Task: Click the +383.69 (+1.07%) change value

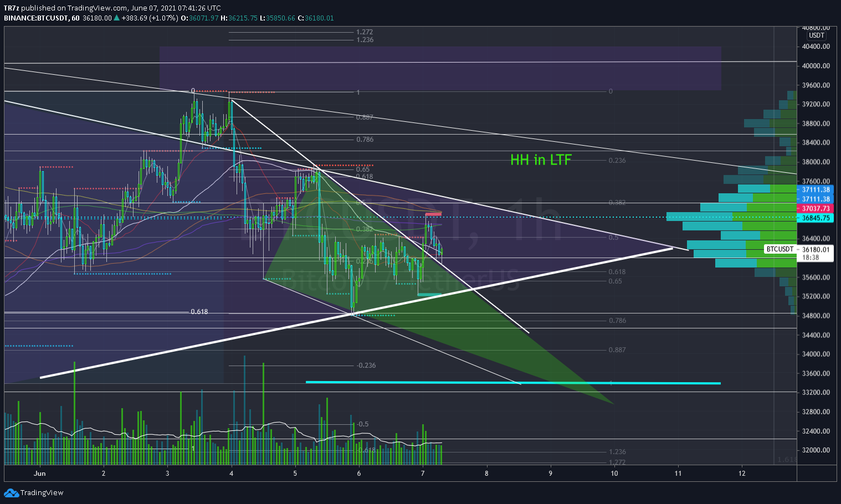Action: point(150,18)
